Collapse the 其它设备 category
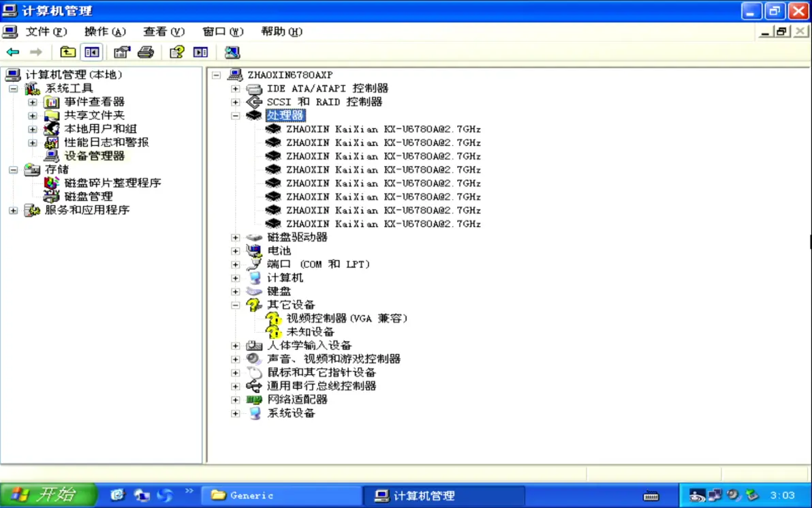812x508 pixels. (x=236, y=305)
